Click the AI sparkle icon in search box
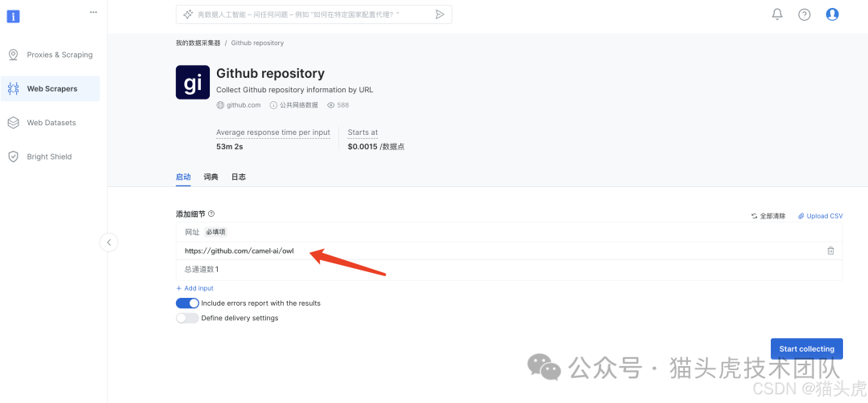Image resolution: width=868 pixels, height=403 pixels. (187, 14)
